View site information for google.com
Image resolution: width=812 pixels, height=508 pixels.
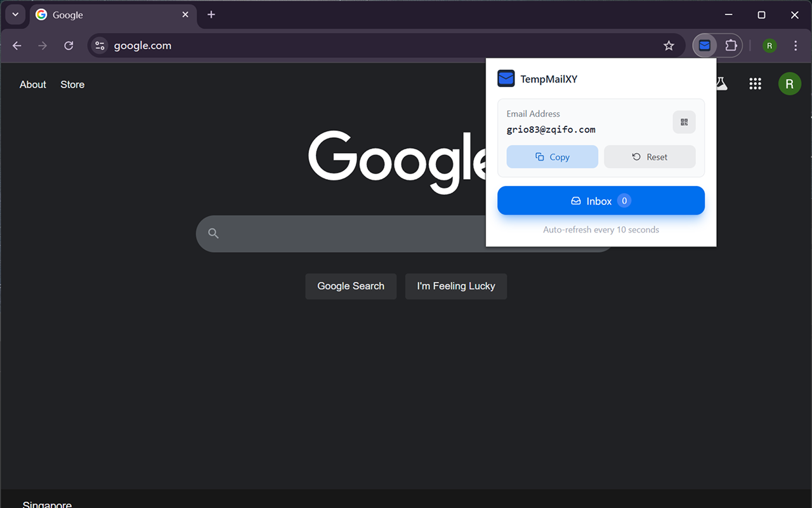[x=100, y=46]
